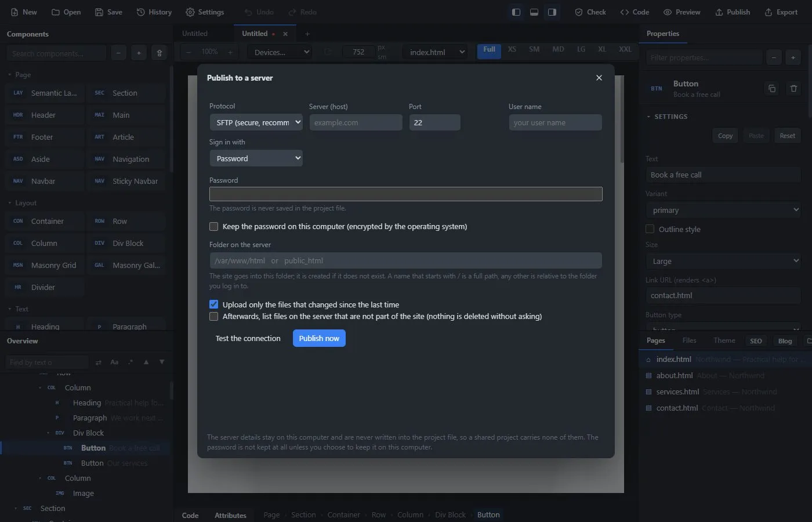Open the index.html page selector dropdown

(x=435, y=52)
